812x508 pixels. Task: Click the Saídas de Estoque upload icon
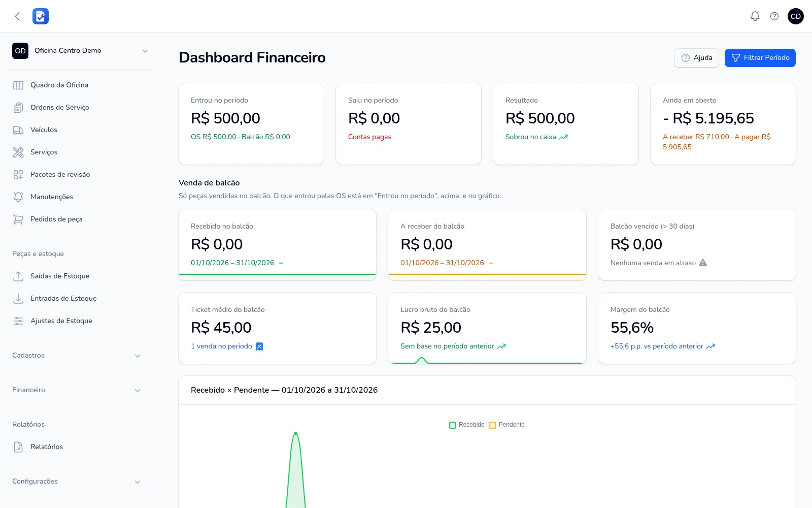coord(18,276)
